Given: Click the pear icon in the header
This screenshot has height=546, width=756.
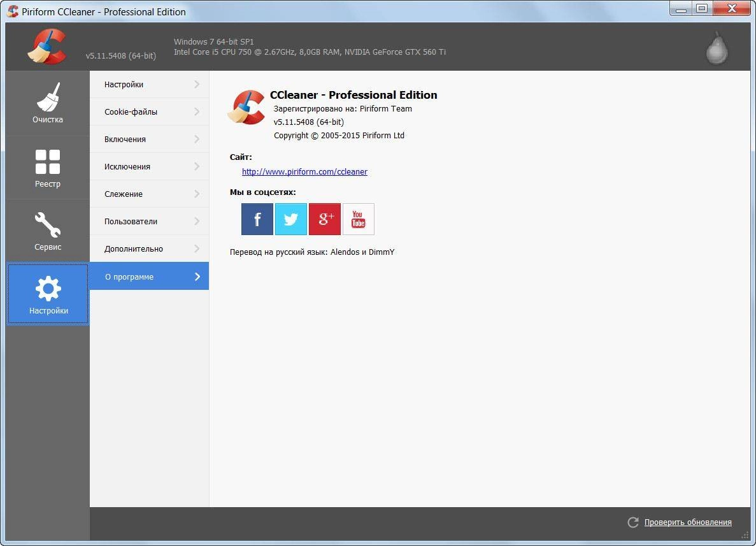Looking at the screenshot, I should 717,48.
